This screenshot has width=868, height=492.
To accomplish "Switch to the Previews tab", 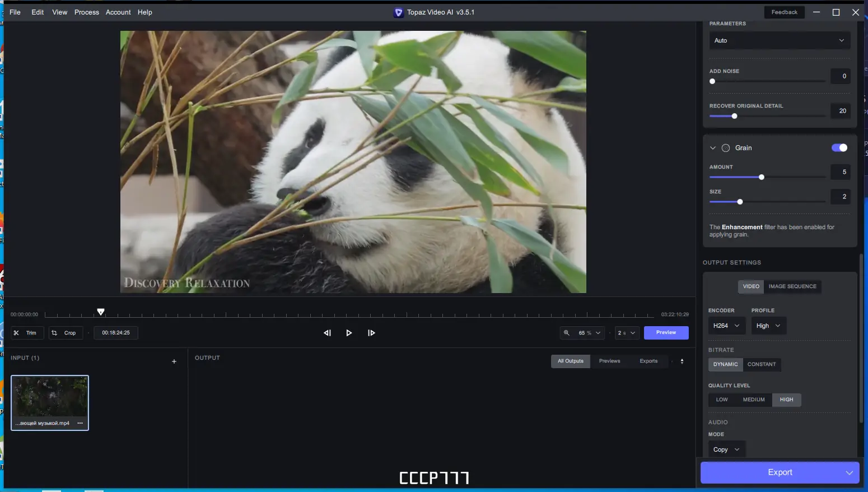I will coord(609,361).
